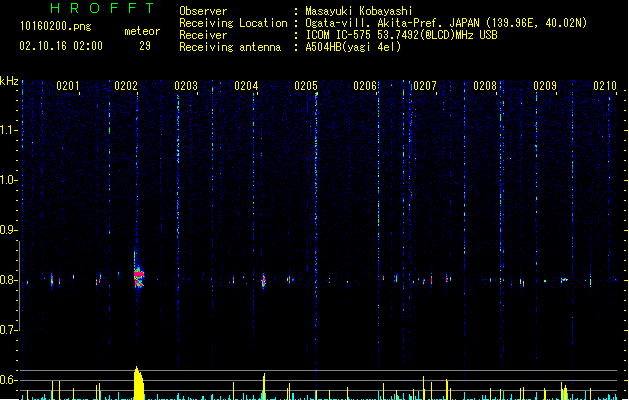The image size is (629, 400).
Task: Click the meteor count value 29
Action: [x=145, y=46]
